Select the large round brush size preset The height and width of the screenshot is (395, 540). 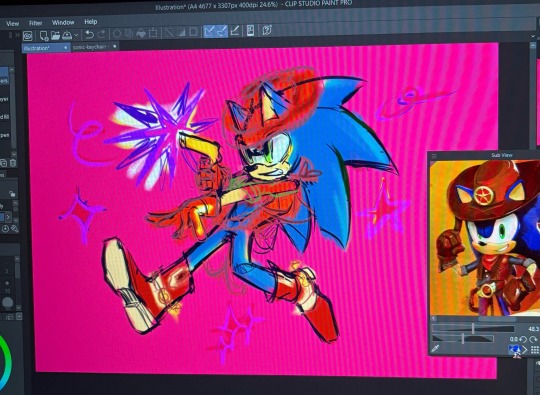pos(8,303)
